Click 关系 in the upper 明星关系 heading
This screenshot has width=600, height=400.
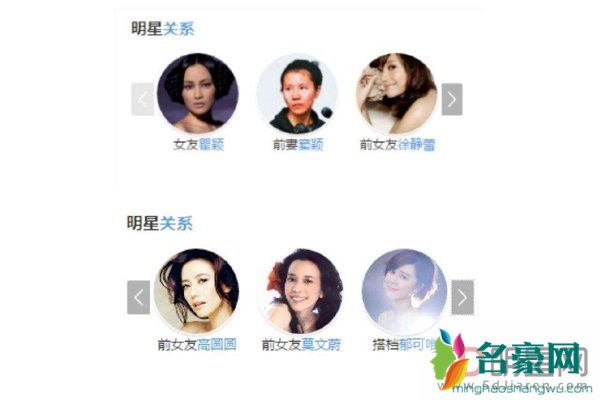pos(179,29)
